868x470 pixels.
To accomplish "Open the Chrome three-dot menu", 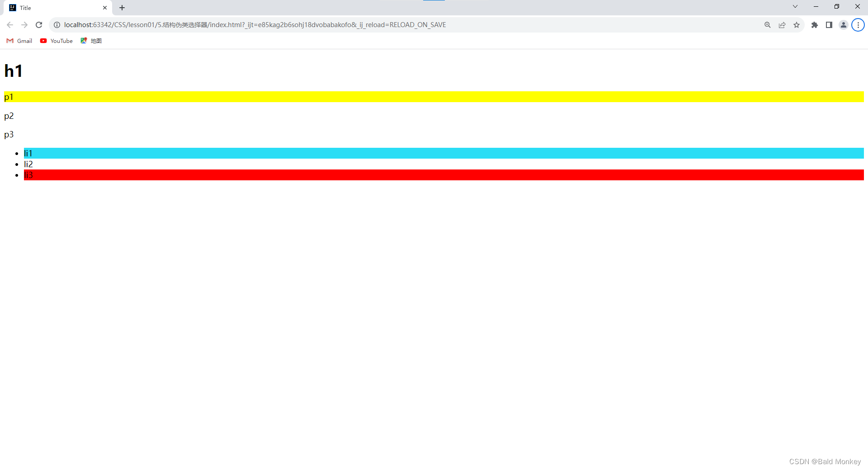I will [858, 25].
